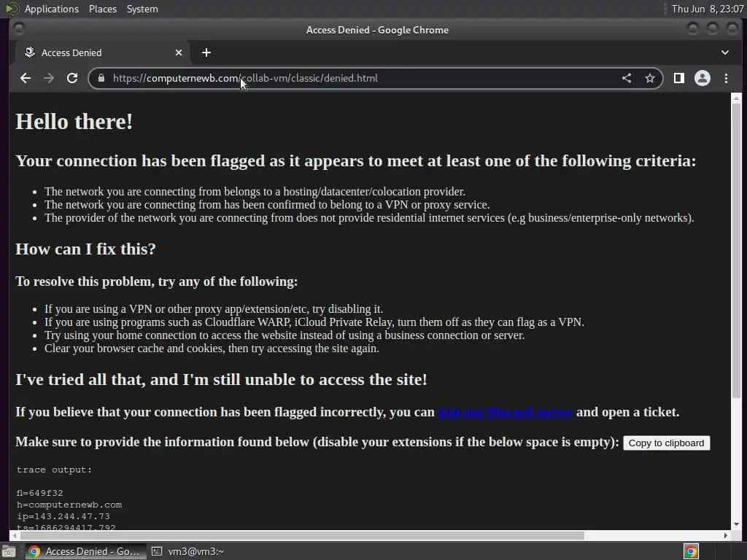Reload the Access Denied page
Screen dimensions: 747x560
click(x=72, y=78)
